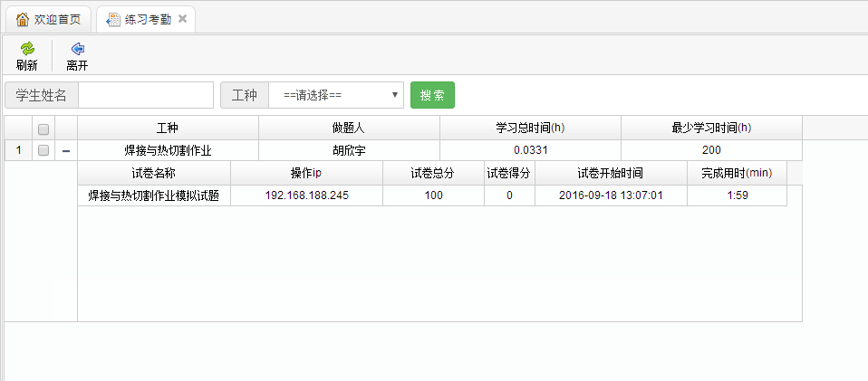This screenshot has height=381, width=868.
Task: Sort by 做题人 column header
Action: pyautogui.click(x=349, y=129)
